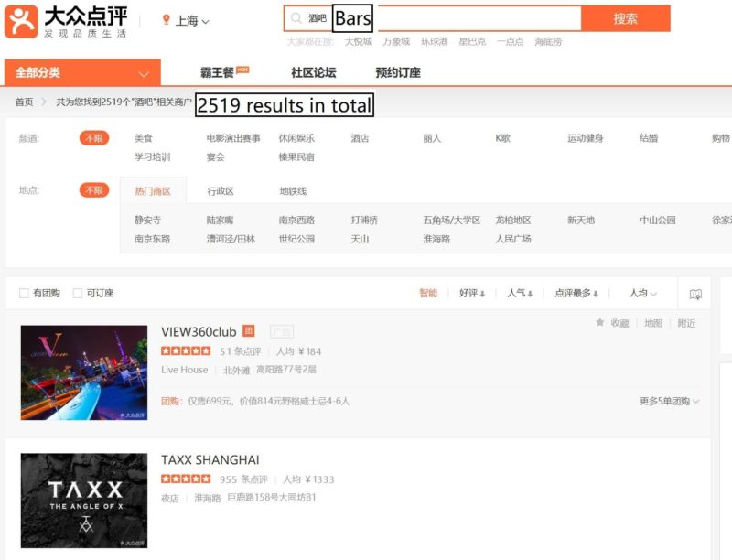Filter by the 学习培训 channel
Image resolution: width=732 pixels, height=560 pixels.
pos(152,156)
